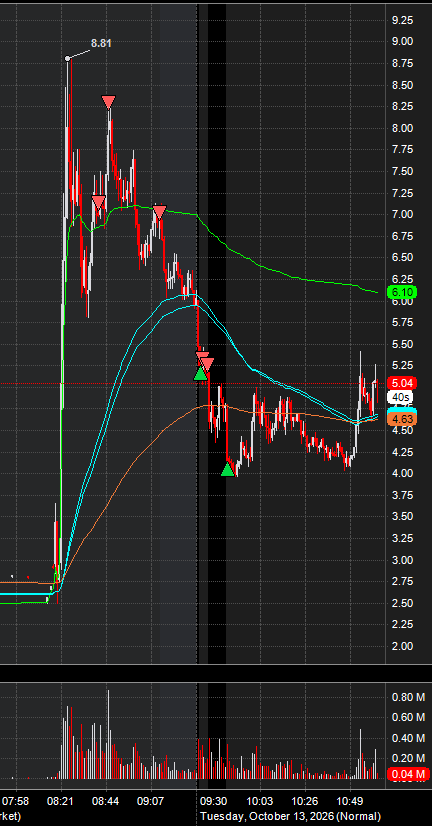Select the red sell marker near 7.00 after 09:07
The image size is (432, 826).
point(160,212)
